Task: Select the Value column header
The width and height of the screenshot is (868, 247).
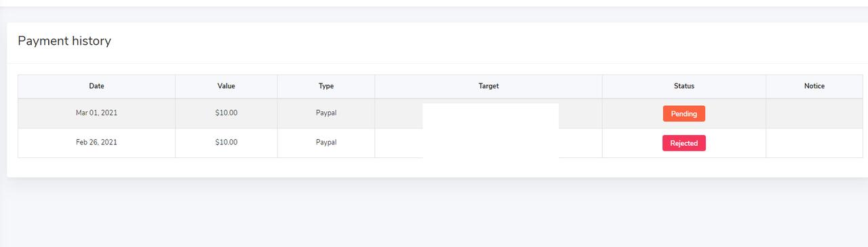Action: pos(226,86)
